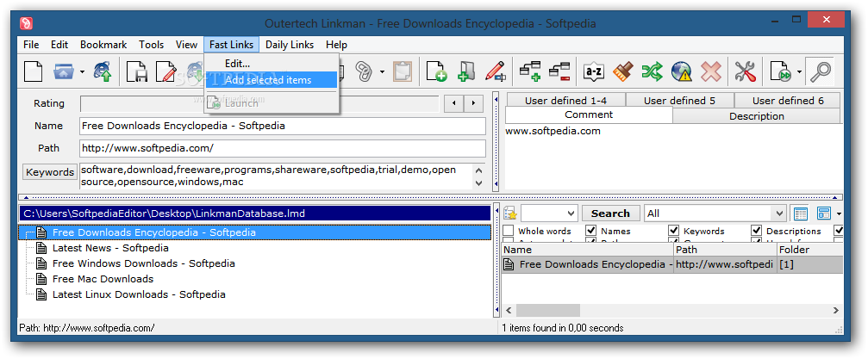Click the panel layout view icon

[824, 214]
